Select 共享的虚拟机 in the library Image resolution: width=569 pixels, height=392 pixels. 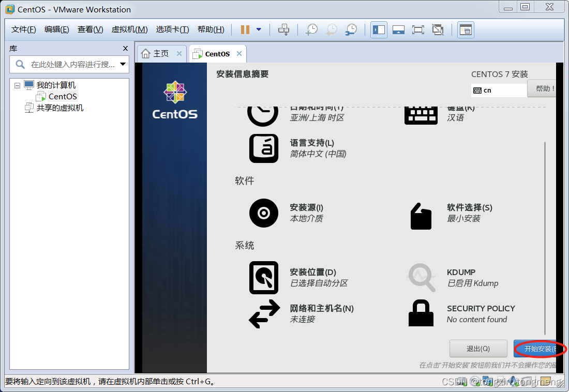click(x=60, y=108)
